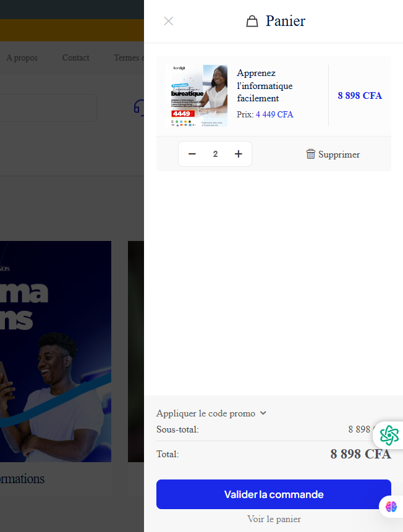The width and height of the screenshot is (403, 532).
Task: Click the chevron beside code promo
Action: click(263, 413)
